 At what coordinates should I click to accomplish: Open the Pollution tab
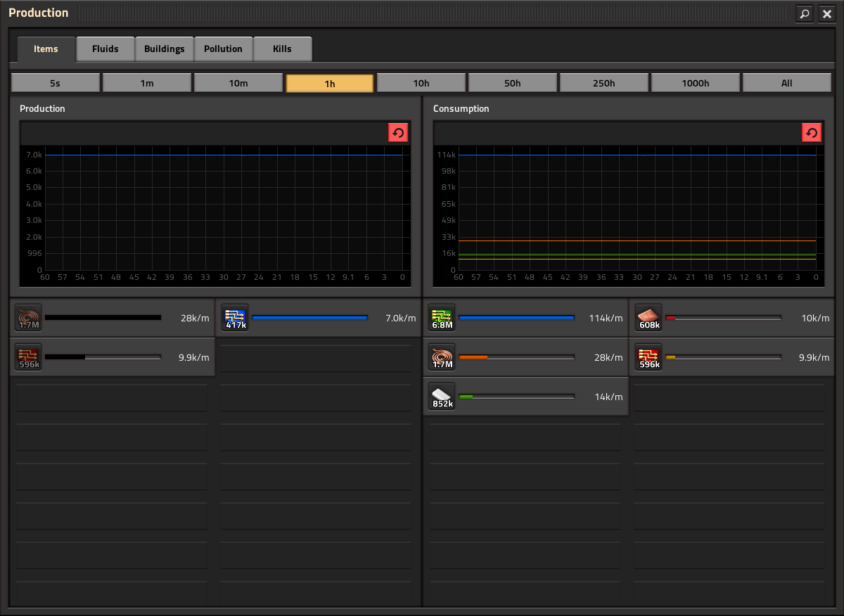[223, 49]
